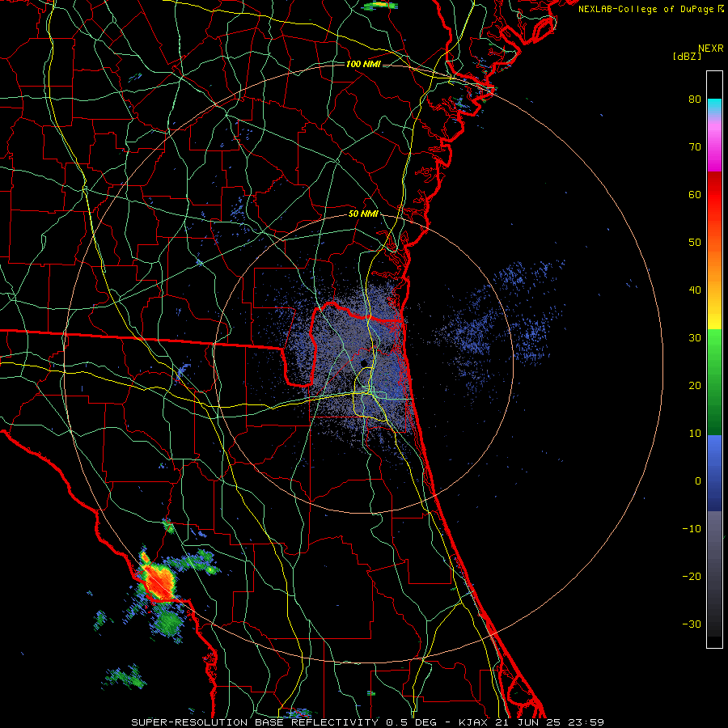
Task: Click the -10 value on the dBZ scale
Action: (x=692, y=529)
